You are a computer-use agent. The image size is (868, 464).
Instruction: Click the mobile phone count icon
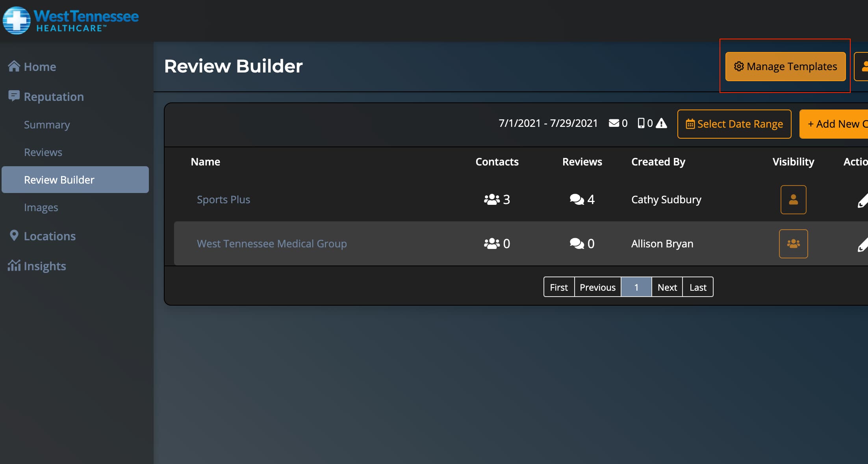pyautogui.click(x=641, y=123)
